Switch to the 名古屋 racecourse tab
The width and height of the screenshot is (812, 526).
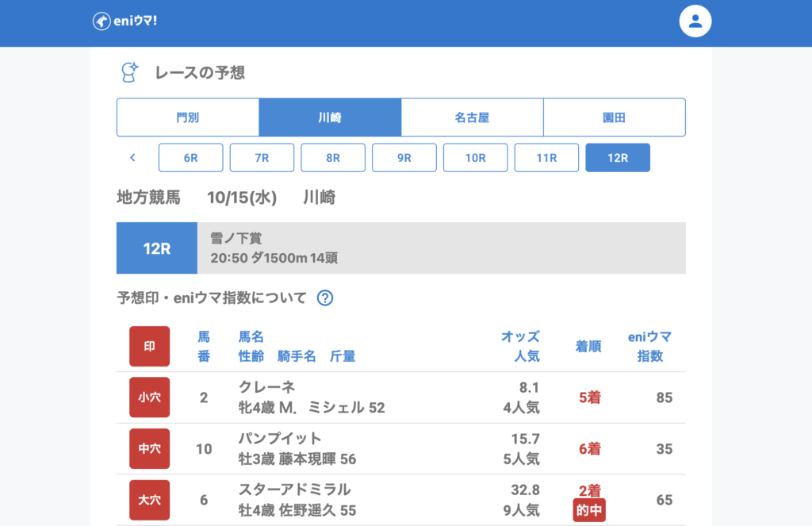tap(472, 117)
